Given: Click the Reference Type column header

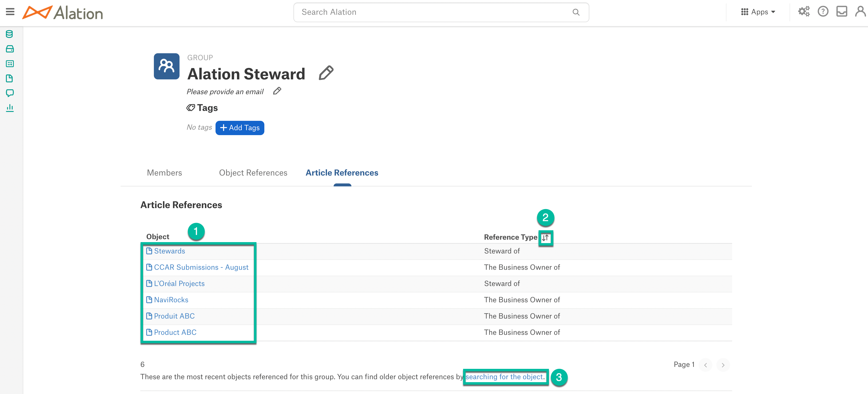Looking at the screenshot, I should click(x=510, y=237).
